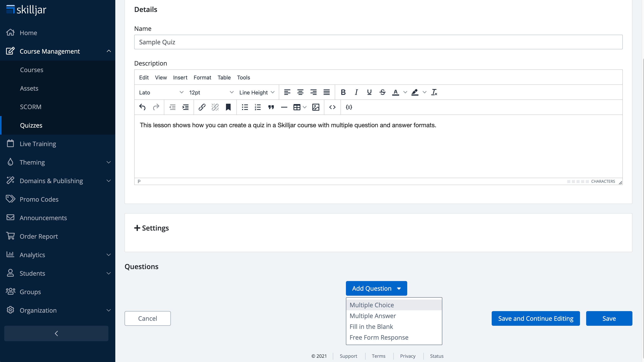This screenshot has height=362, width=644.
Task: Insert a horizontal rule icon
Action: click(x=284, y=107)
